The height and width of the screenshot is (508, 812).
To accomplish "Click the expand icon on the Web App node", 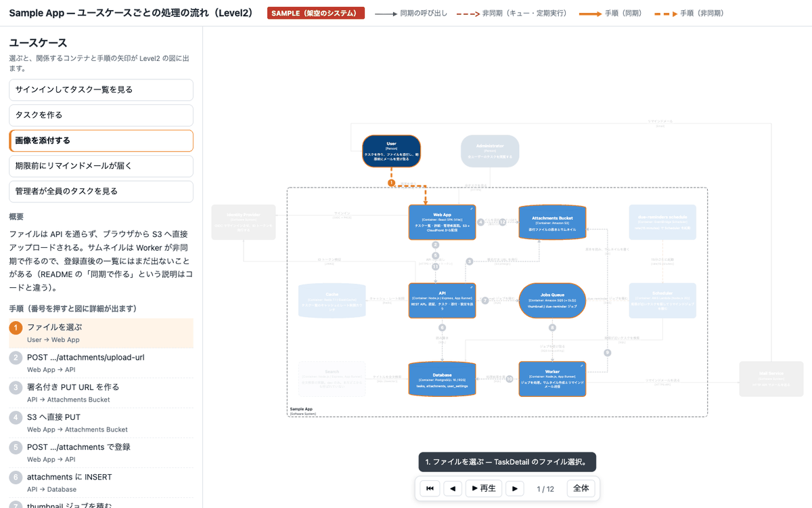I will click(x=472, y=209).
